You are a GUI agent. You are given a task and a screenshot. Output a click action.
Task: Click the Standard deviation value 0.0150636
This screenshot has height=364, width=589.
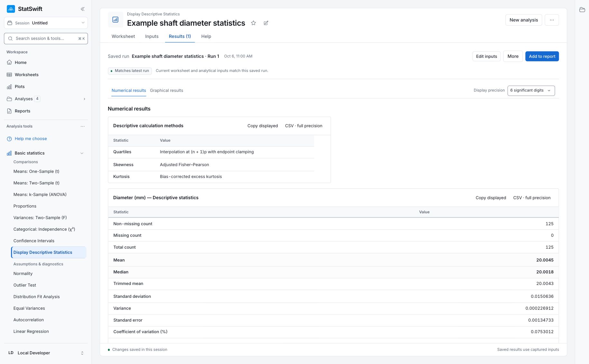542,297
